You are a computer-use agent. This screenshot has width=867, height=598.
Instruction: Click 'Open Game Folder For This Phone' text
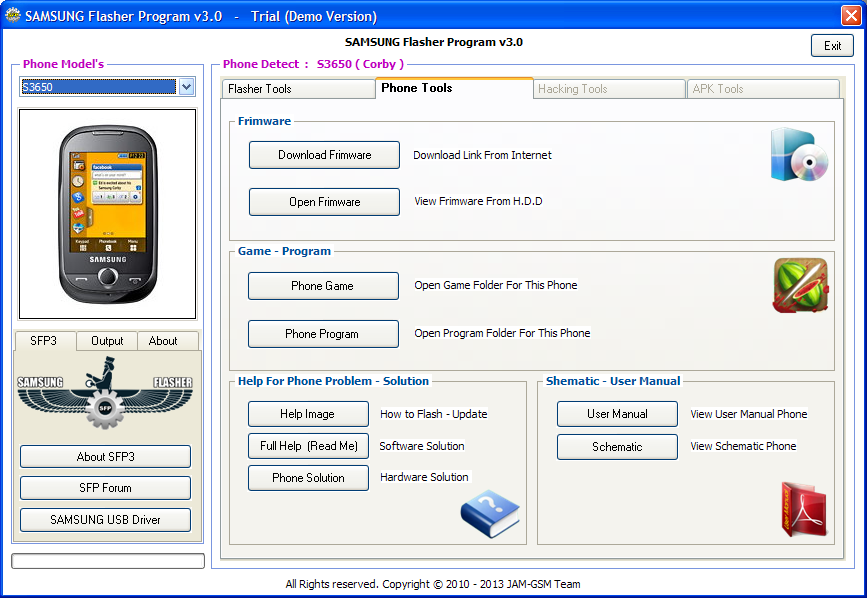tap(496, 285)
